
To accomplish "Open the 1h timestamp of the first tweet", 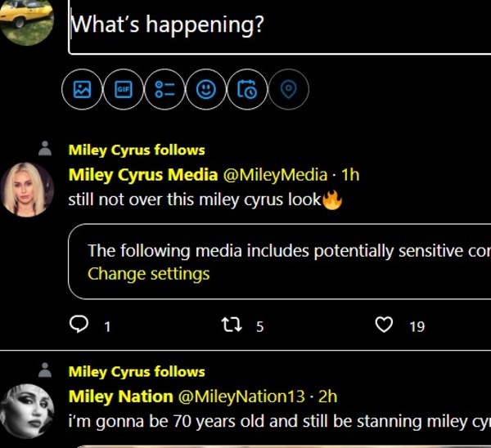I will tap(349, 174).
